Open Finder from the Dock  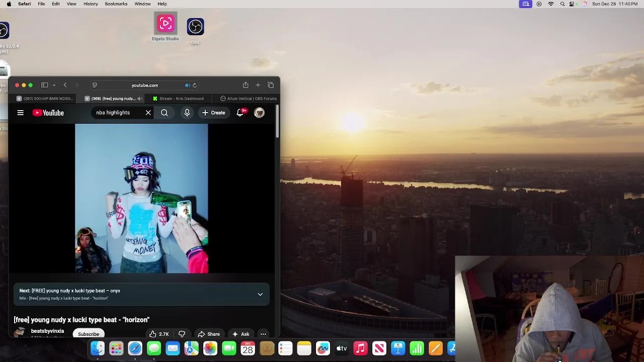pyautogui.click(x=98, y=348)
